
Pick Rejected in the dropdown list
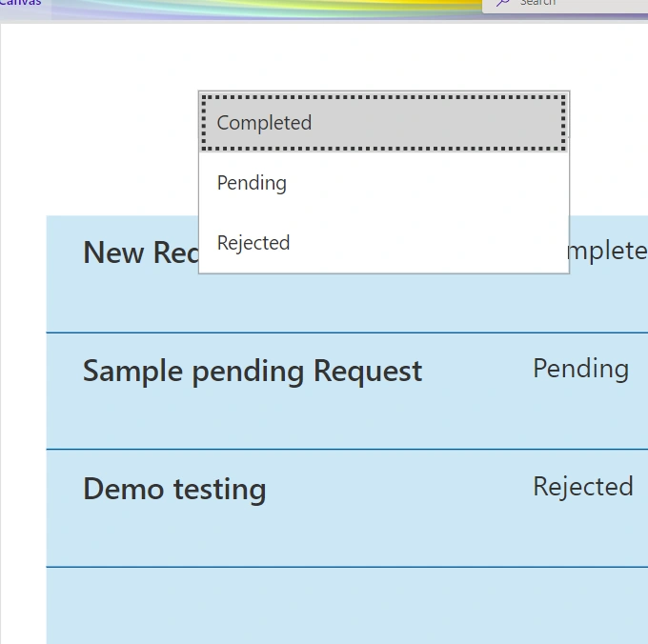(x=384, y=243)
